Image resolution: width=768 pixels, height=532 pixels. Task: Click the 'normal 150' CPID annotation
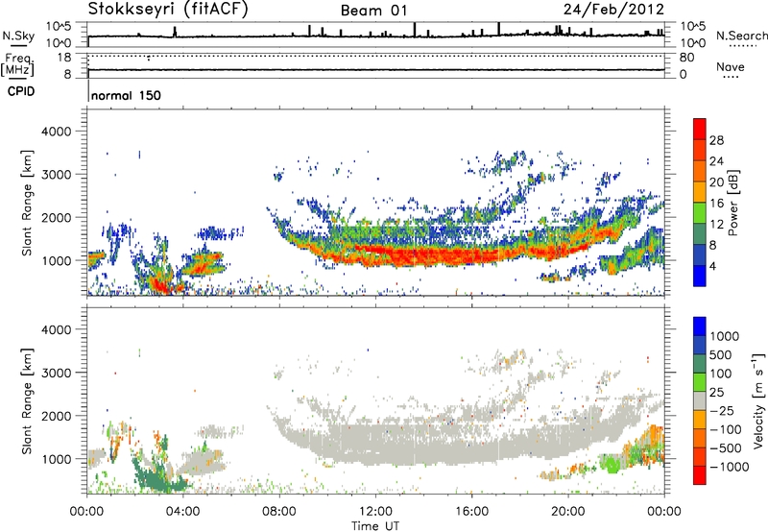pos(126,95)
